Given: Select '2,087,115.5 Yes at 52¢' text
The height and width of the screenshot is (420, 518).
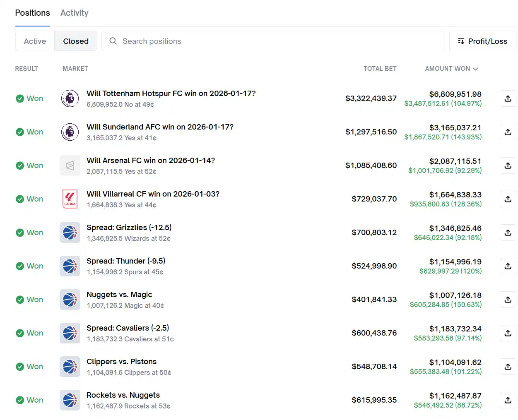Looking at the screenshot, I should pyautogui.click(x=121, y=171).
